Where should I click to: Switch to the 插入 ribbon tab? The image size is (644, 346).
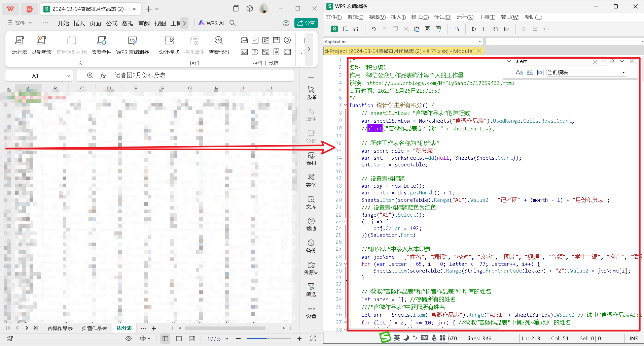[x=79, y=23]
